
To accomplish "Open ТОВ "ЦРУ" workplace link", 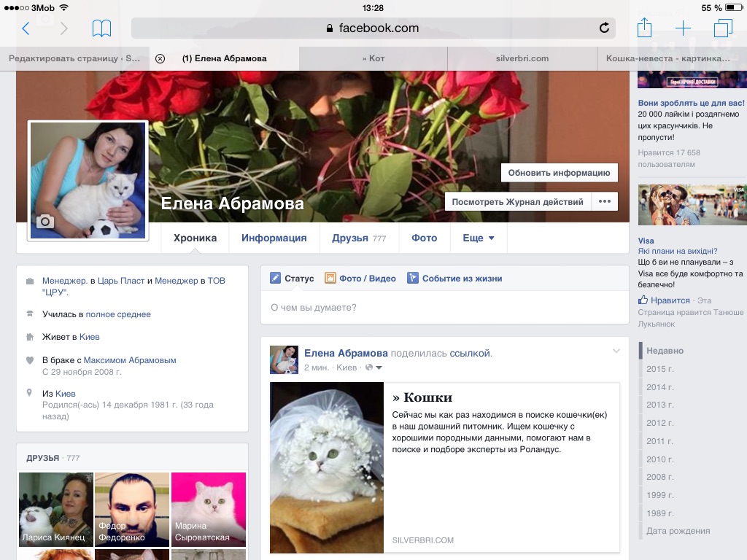I will coord(217,281).
